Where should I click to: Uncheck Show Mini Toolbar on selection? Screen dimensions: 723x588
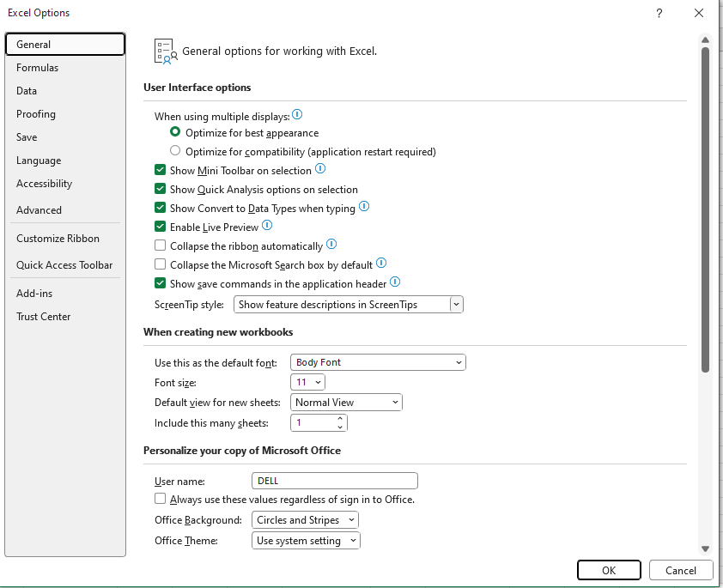tap(160, 170)
